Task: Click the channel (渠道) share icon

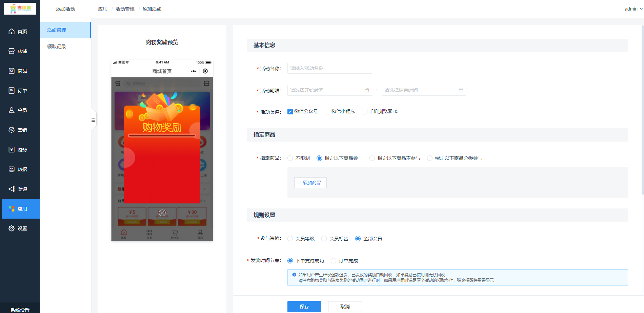Action: [x=12, y=189]
